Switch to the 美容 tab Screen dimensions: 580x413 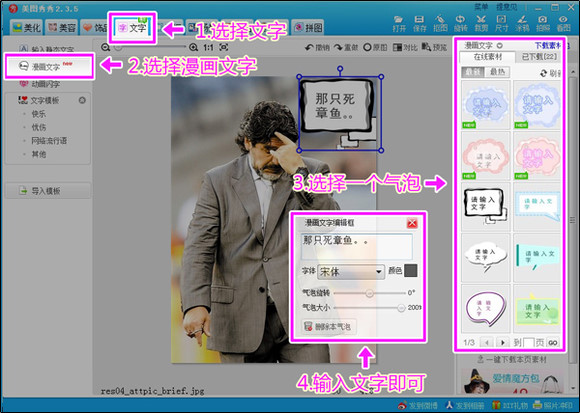click(62, 28)
